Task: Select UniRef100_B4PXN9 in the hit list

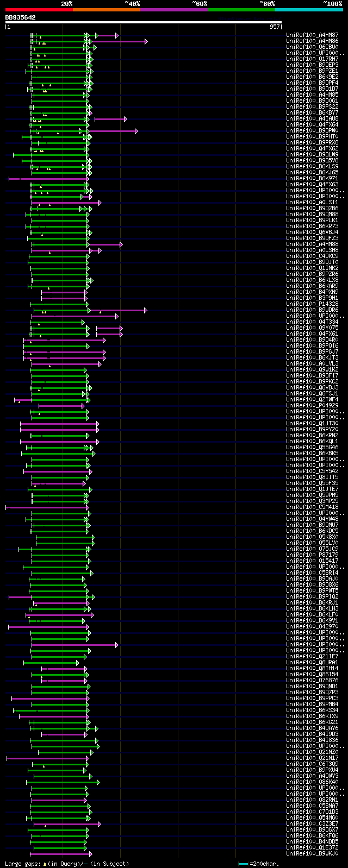Action: pyautogui.click(x=312, y=292)
